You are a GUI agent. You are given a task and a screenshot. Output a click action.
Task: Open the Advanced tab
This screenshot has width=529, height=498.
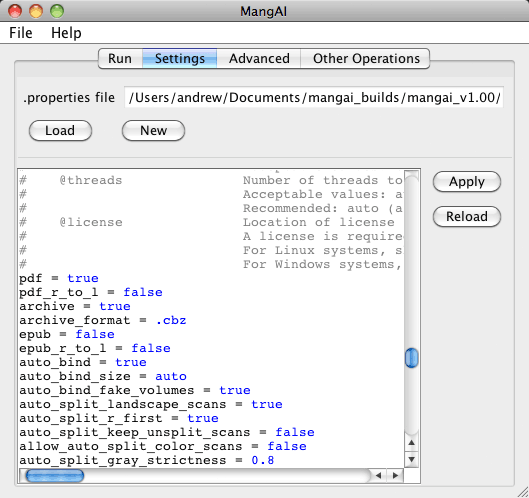[x=259, y=59]
